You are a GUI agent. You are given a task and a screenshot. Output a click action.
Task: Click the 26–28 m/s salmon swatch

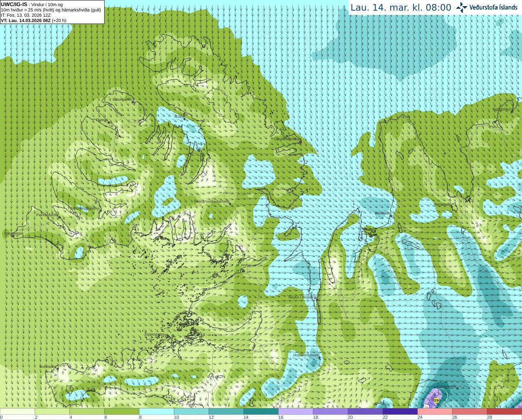click(470, 411)
